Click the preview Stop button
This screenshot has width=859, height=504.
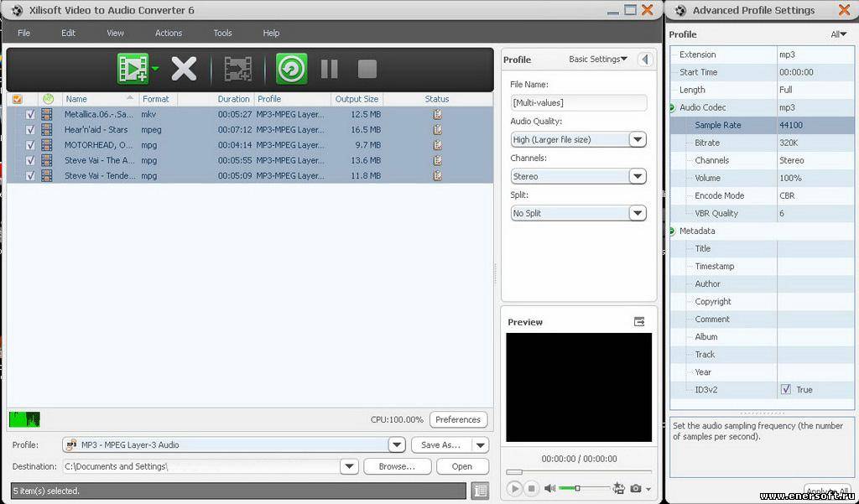[x=531, y=487]
